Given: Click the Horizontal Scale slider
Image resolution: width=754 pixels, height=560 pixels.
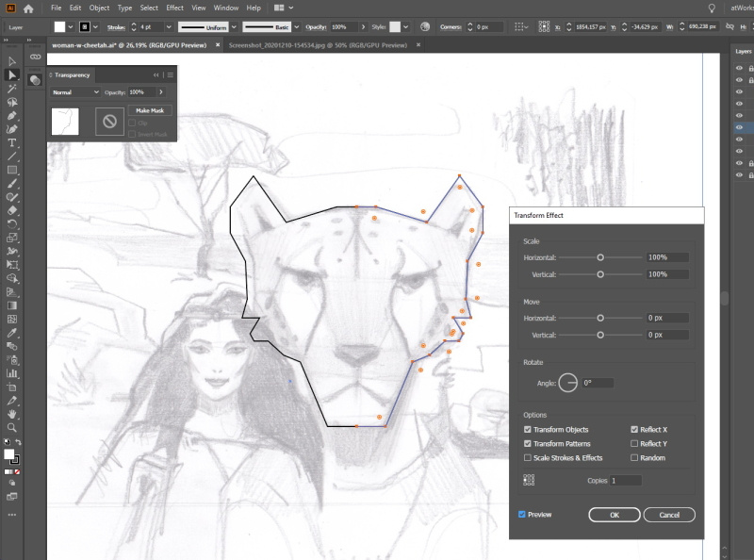Looking at the screenshot, I should pyautogui.click(x=599, y=256).
